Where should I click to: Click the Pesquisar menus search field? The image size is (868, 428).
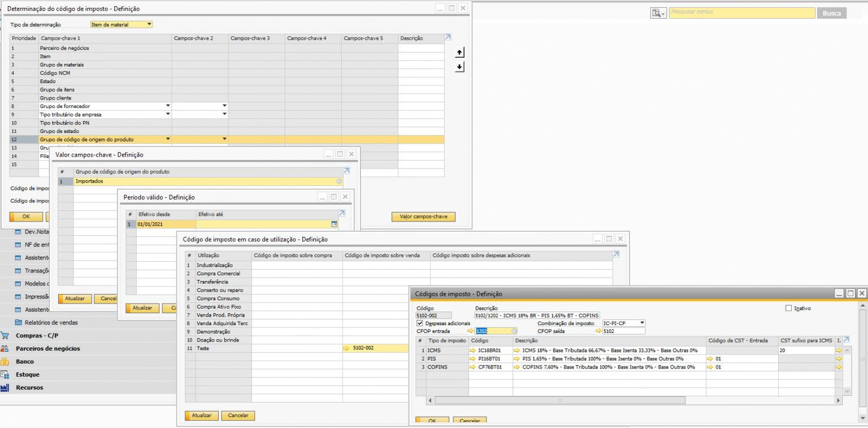(x=741, y=12)
